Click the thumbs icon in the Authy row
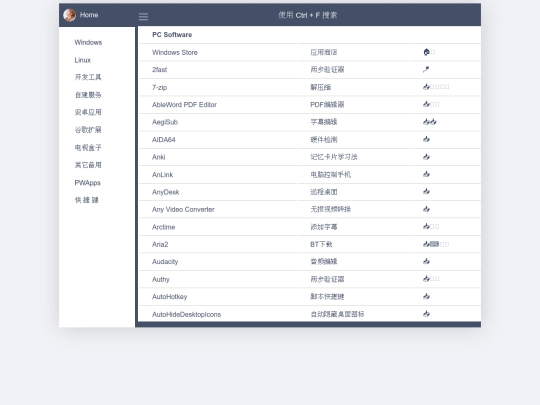 (x=426, y=279)
